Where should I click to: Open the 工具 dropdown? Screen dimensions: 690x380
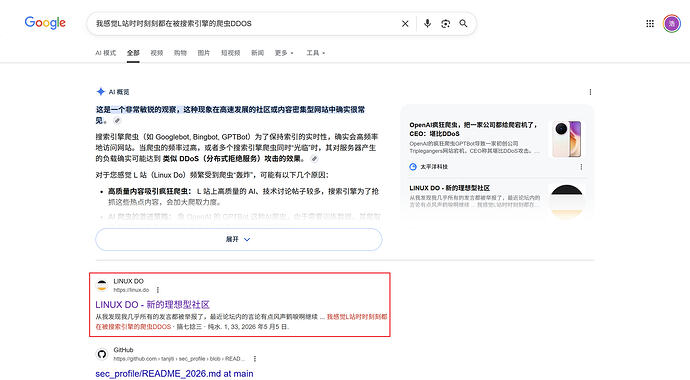316,53
